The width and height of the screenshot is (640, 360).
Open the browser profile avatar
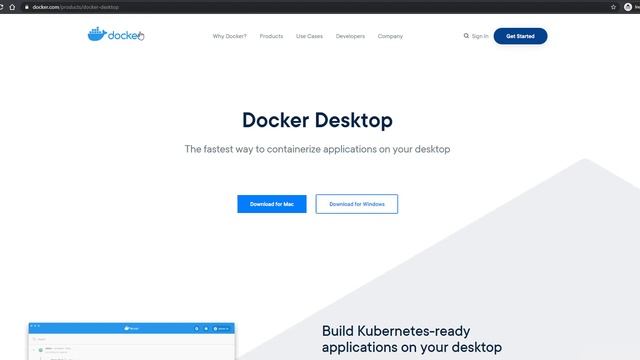pyautogui.click(x=628, y=7)
